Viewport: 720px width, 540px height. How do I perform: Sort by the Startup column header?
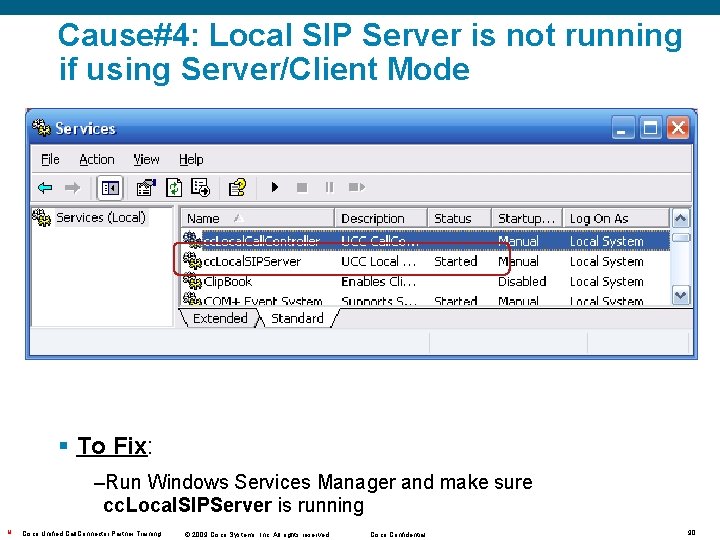pyautogui.click(x=527, y=218)
